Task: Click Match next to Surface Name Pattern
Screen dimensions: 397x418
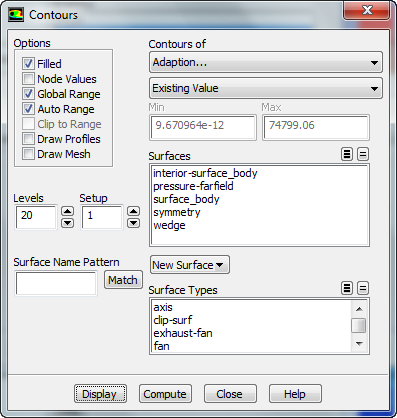Action: (123, 280)
